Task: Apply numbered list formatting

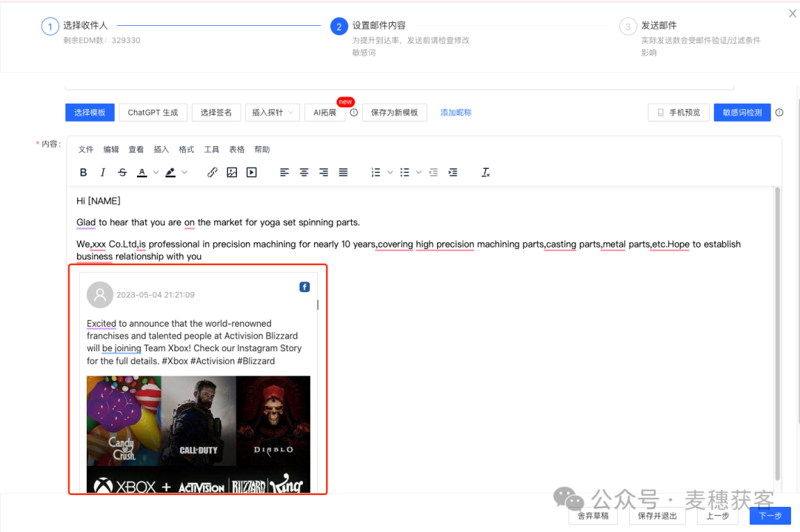Action: click(376, 172)
